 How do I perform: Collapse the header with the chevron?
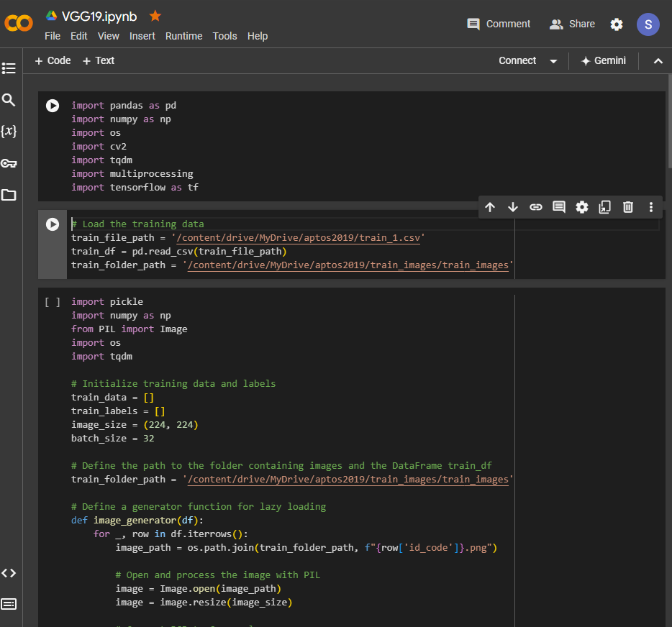[658, 61]
